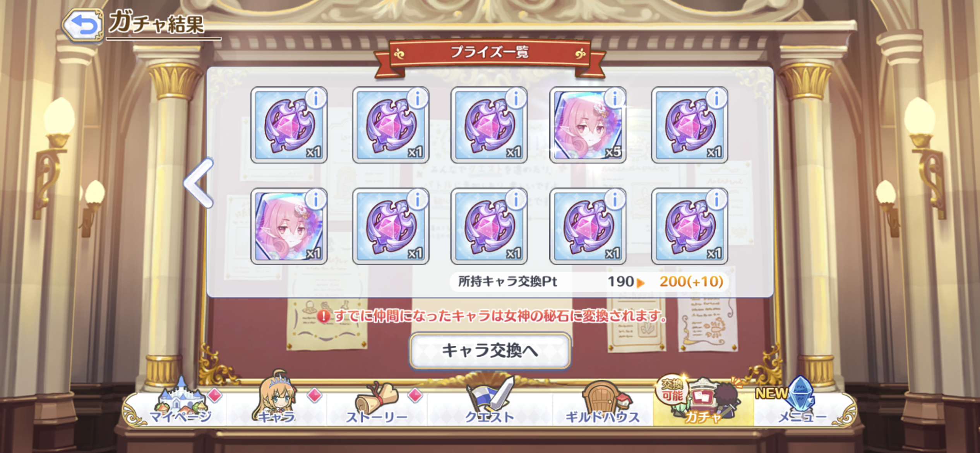
Task: Open info on top-right goddess stone prize
Action: click(x=716, y=99)
